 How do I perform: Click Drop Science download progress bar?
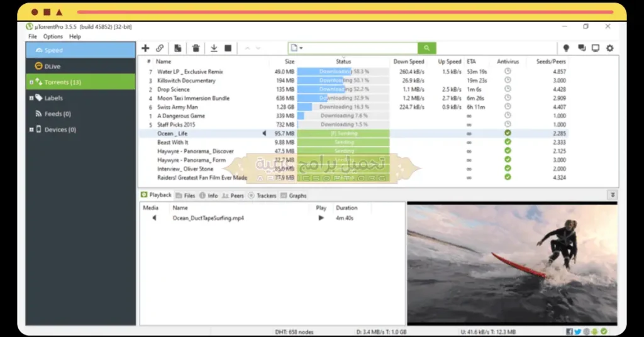pos(343,89)
